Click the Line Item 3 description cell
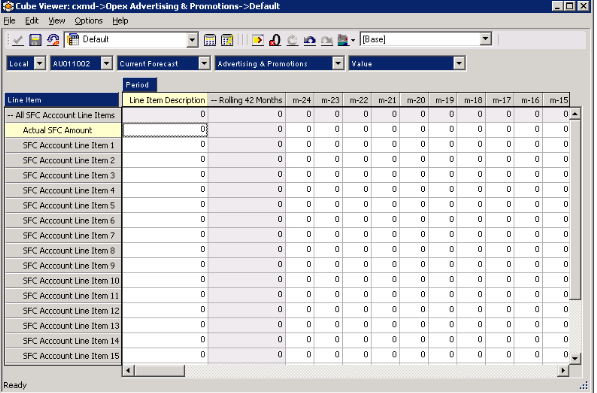This screenshot has width=597, height=393. 165,175
